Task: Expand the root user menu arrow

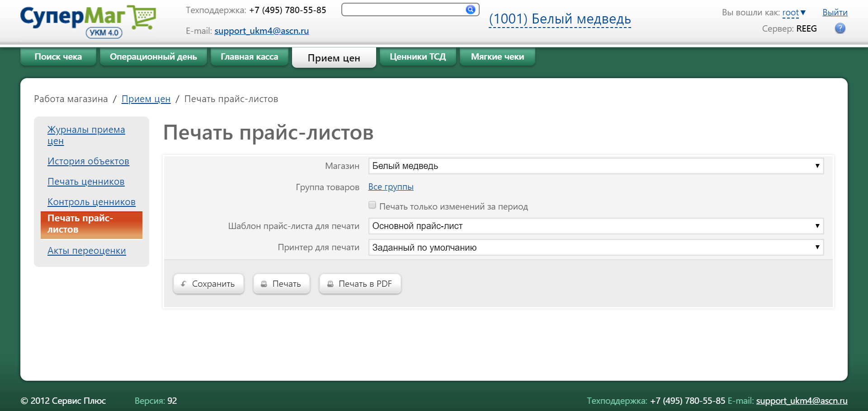Action: [x=803, y=13]
